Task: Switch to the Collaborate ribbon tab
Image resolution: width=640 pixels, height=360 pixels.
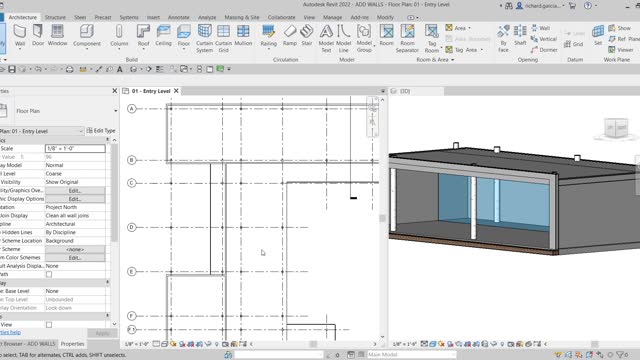Action: tap(281, 17)
